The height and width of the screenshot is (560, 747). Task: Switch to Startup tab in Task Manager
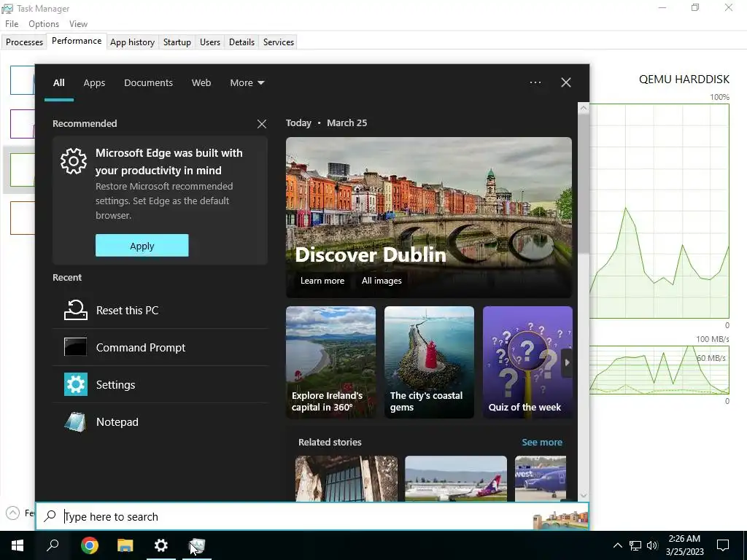(177, 42)
